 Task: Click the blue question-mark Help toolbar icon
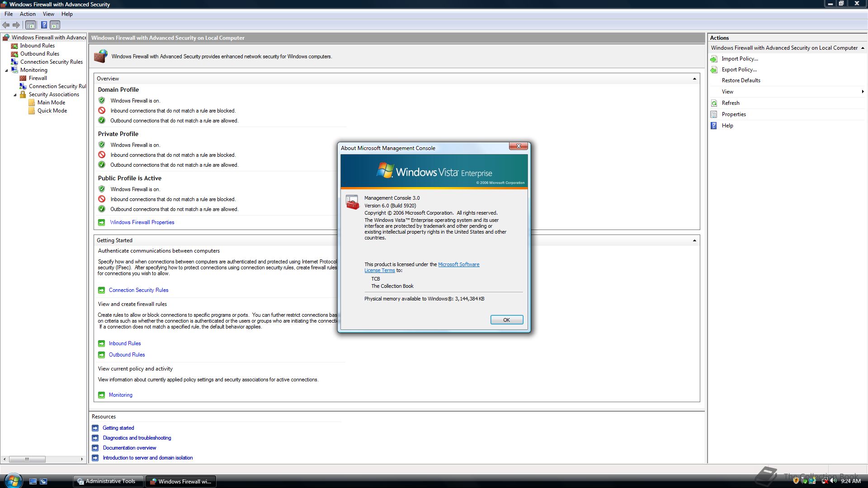coord(44,25)
